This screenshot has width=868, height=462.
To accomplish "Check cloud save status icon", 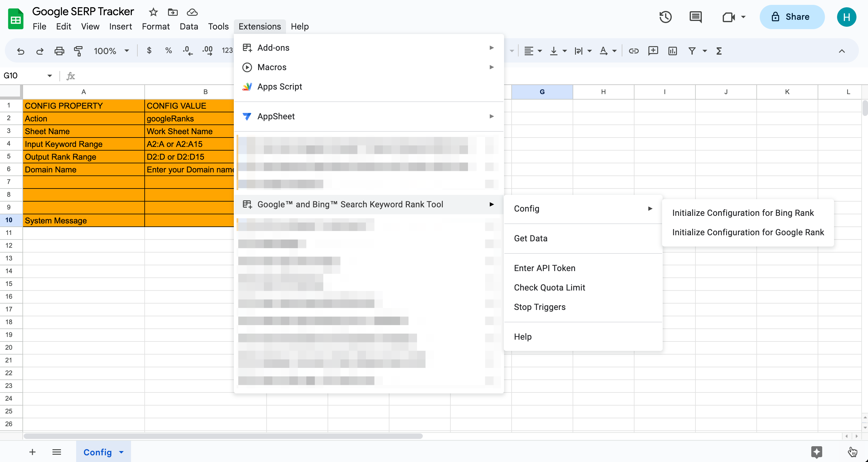I will pos(192,12).
